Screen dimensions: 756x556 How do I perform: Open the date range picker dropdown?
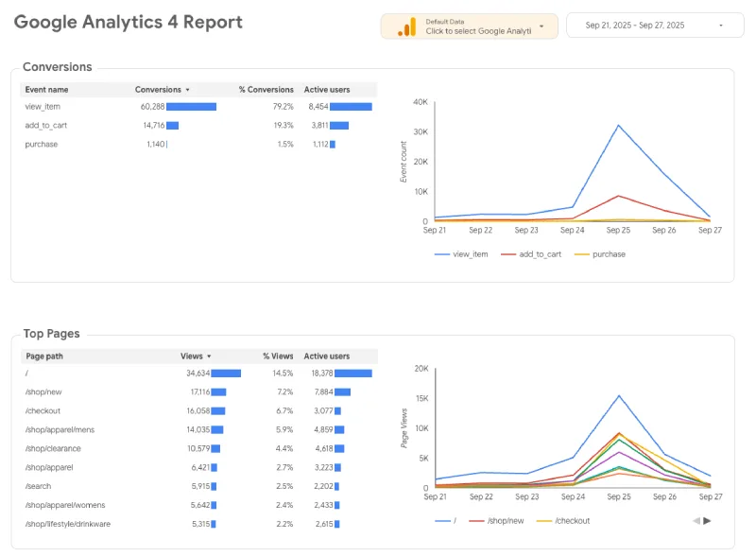click(x=654, y=26)
